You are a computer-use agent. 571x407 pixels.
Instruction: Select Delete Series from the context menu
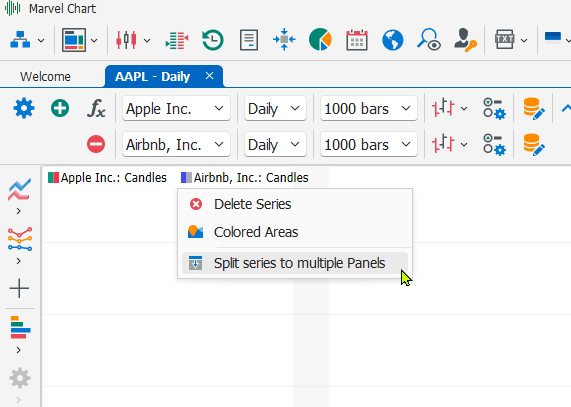click(295, 204)
